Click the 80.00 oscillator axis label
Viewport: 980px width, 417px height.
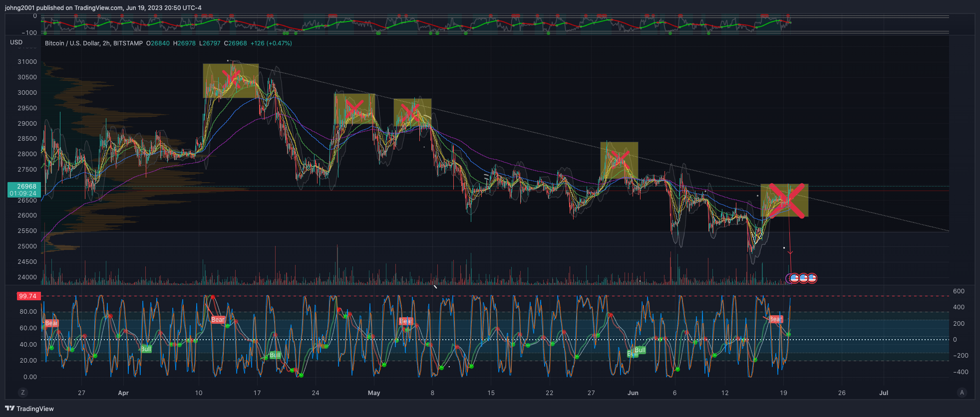coord(28,312)
